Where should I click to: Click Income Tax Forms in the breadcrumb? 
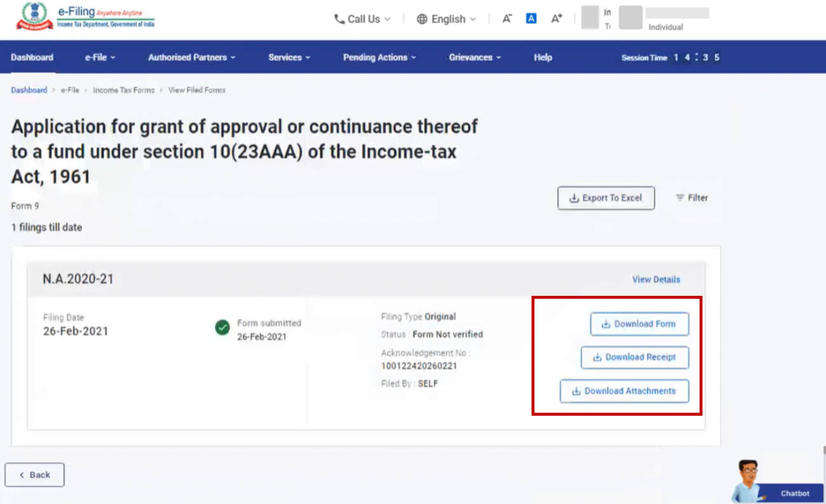point(123,90)
